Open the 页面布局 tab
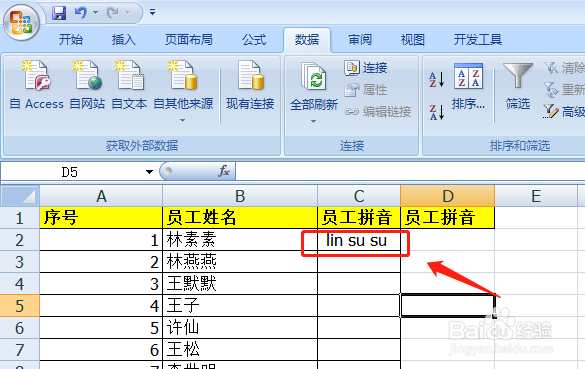Image resolution: width=585 pixels, height=369 pixels. (189, 39)
